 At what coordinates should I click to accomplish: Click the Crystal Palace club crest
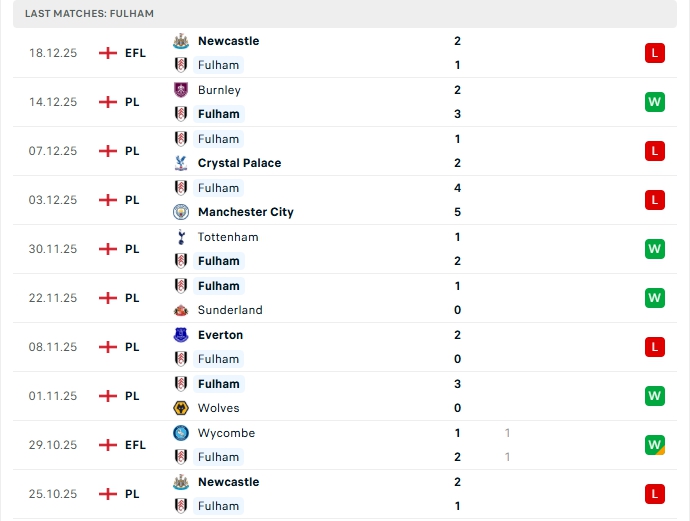coord(181,163)
